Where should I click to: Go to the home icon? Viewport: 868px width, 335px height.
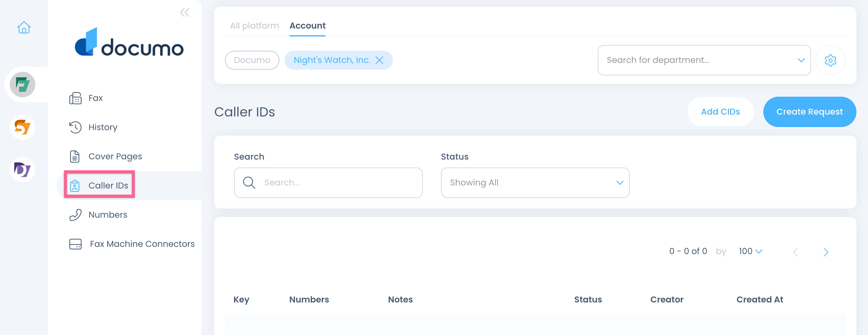click(24, 28)
